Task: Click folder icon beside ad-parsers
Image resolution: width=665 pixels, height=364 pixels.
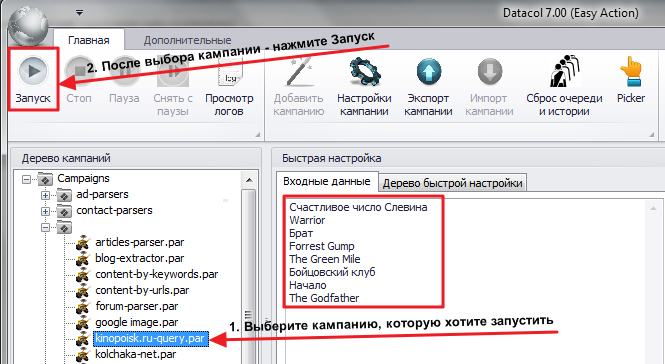Action: pos(64,195)
